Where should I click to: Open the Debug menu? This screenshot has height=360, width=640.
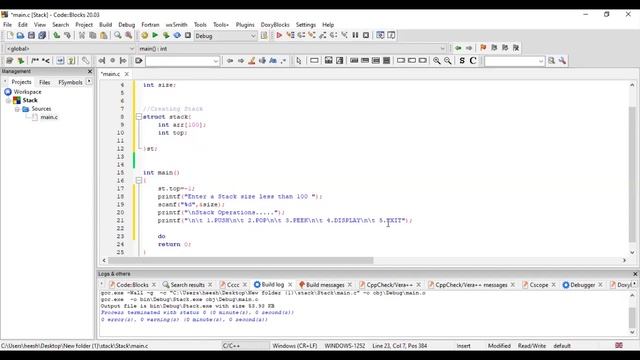[127, 24]
